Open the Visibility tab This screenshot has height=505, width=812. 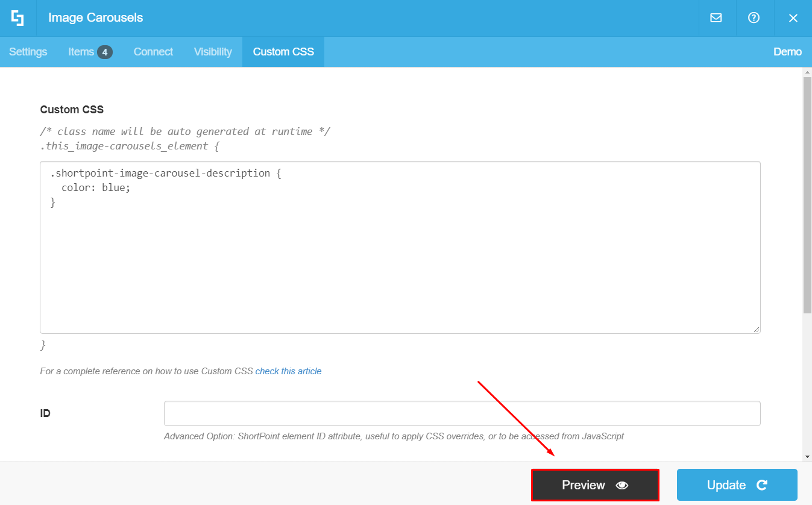(212, 52)
